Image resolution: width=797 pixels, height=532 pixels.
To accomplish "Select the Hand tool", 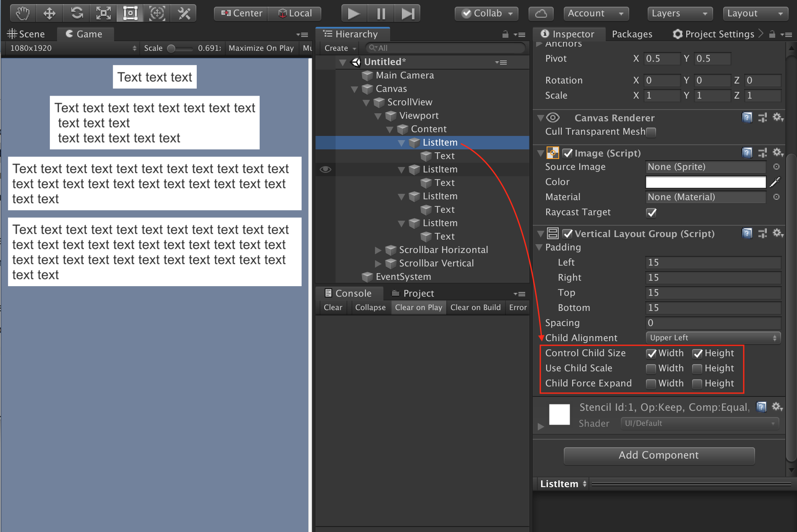I will [23, 13].
